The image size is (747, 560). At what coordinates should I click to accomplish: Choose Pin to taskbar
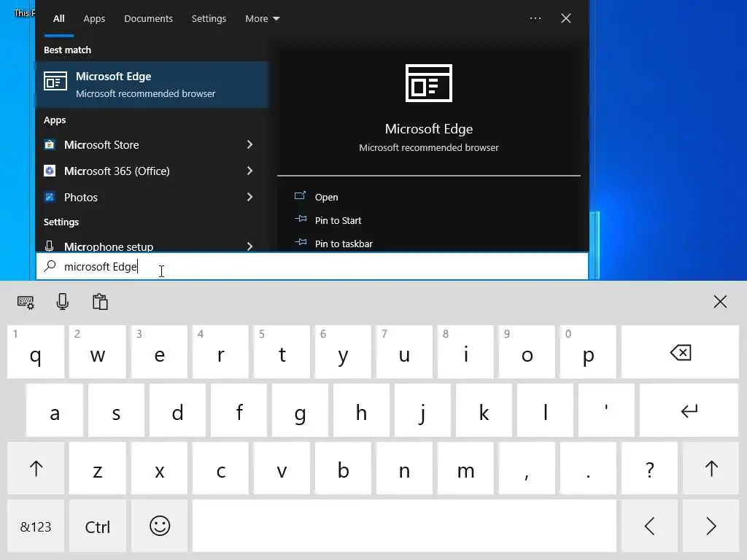pyautogui.click(x=344, y=244)
